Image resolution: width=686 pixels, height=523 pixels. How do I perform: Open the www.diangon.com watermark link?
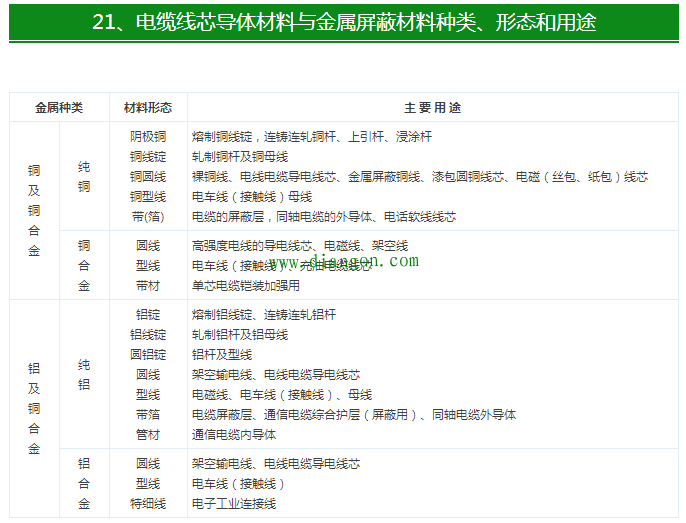[344, 263]
